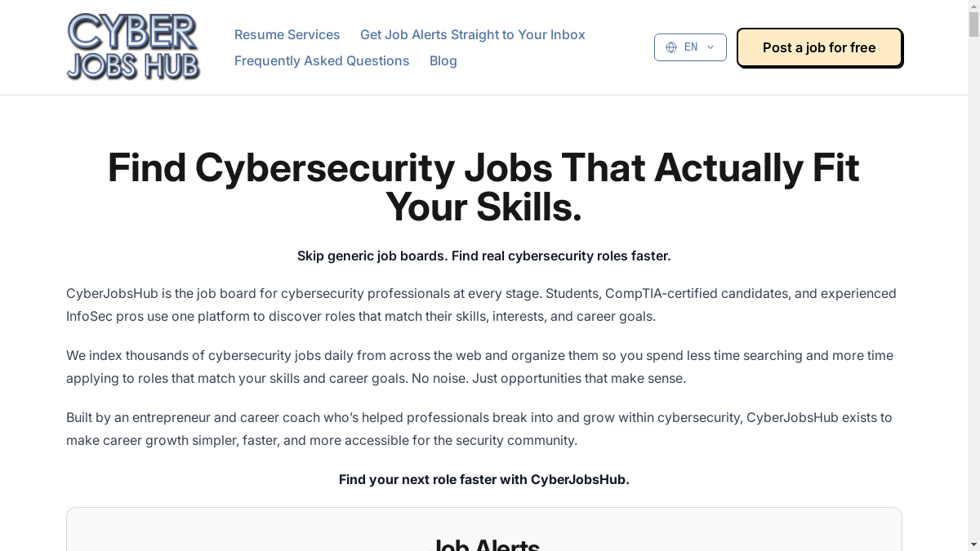The height and width of the screenshot is (551, 980).
Task: Click the scrollbar track below the thumb
Action: click(973, 286)
